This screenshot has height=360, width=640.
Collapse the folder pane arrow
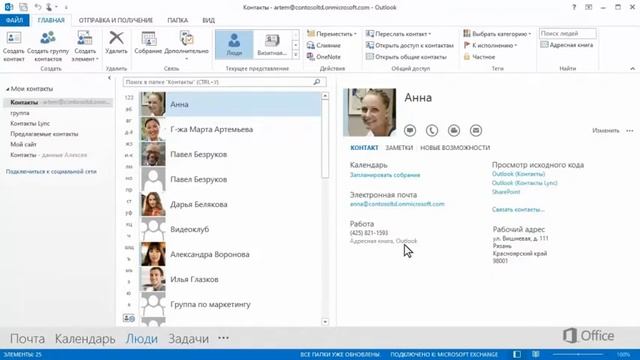pos(109,78)
